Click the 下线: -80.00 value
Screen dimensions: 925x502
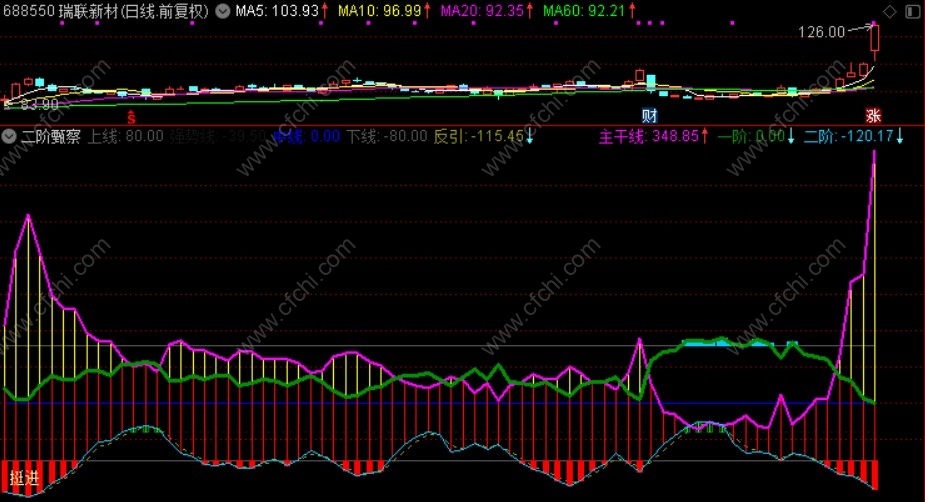(x=387, y=137)
